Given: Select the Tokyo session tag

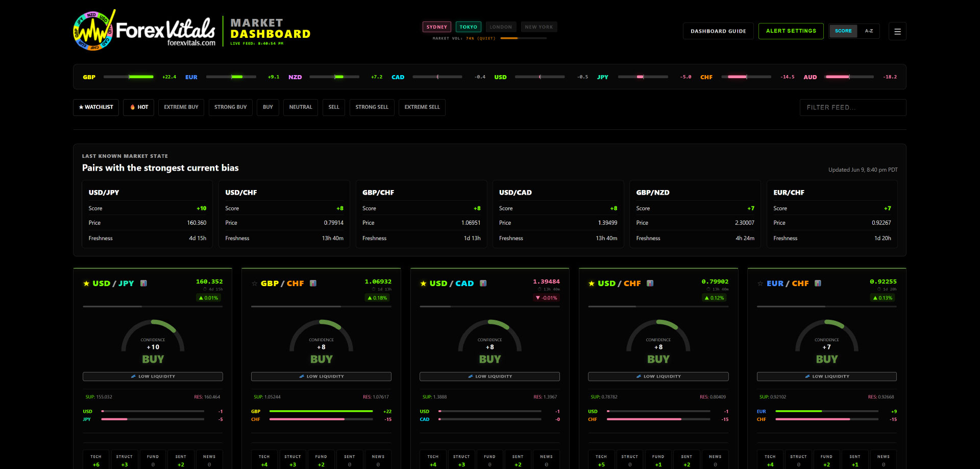Looking at the screenshot, I should [468, 27].
